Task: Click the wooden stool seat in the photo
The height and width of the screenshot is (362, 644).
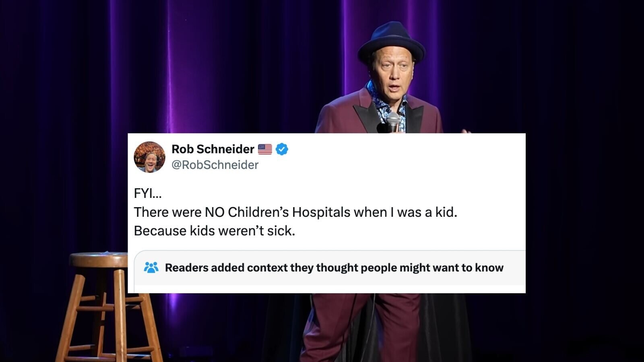Action: (98, 260)
